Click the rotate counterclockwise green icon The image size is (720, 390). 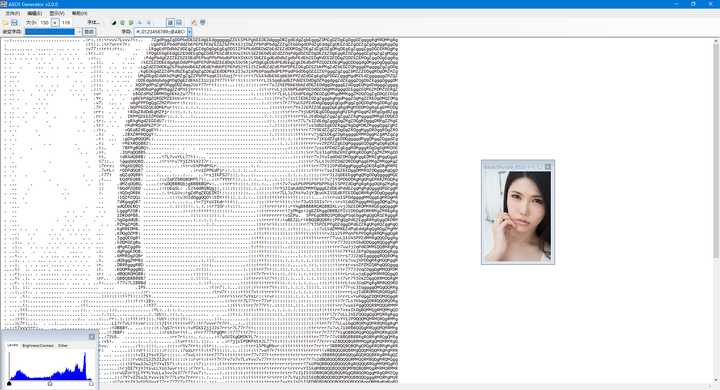[122, 23]
